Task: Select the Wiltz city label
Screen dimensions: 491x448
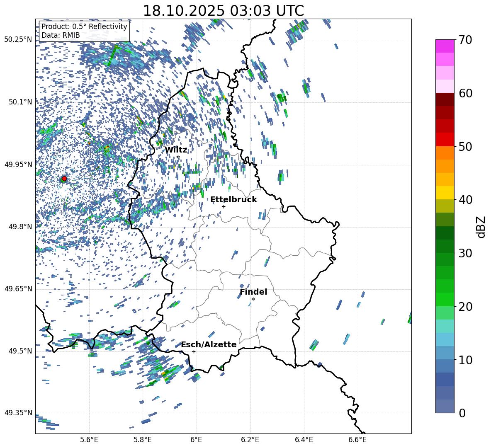Action: tap(176, 150)
